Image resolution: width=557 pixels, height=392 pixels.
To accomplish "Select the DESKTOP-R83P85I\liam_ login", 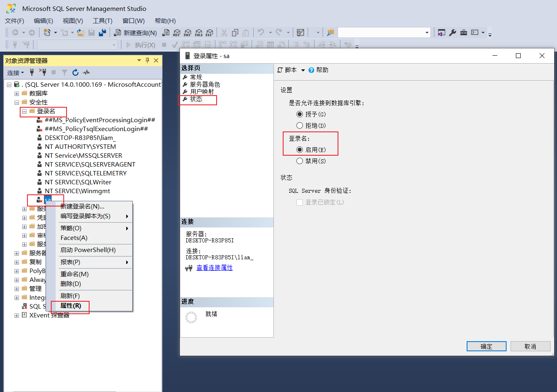I will tap(80, 138).
